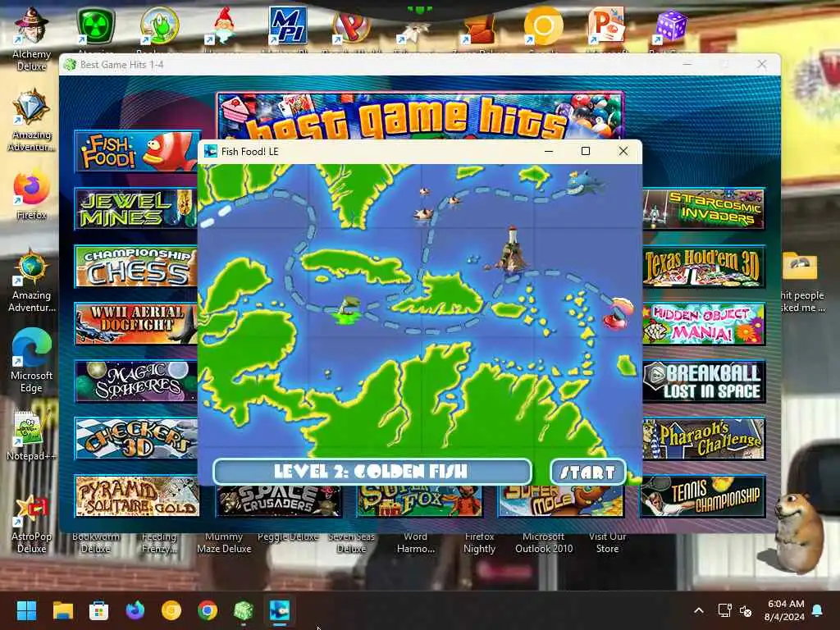Close the Fish Food! LE window

tap(623, 151)
